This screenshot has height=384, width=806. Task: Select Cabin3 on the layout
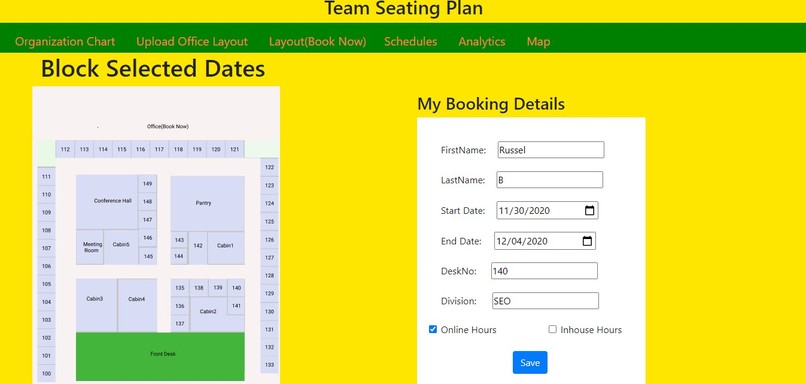tap(97, 305)
